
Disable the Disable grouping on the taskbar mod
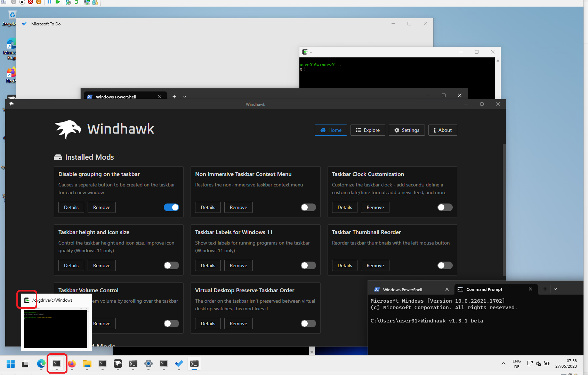click(171, 207)
